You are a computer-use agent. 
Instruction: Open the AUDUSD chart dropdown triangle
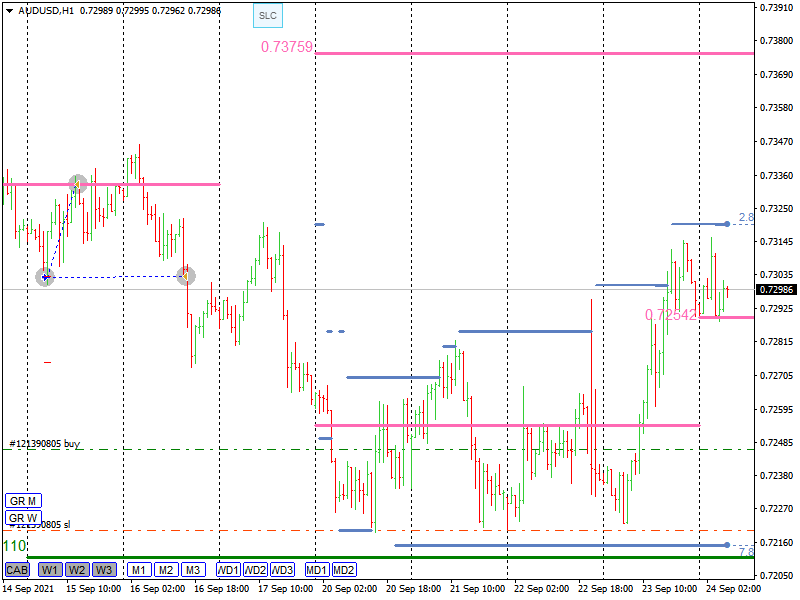pyautogui.click(x=9, y=11)
